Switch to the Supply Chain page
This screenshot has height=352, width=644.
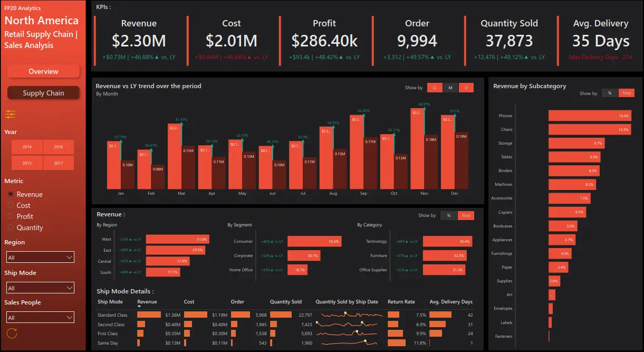click(x=43, y=93)
